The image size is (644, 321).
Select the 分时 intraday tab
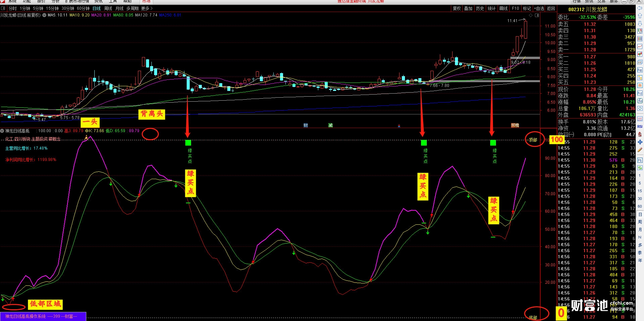[x=12, y=8]
